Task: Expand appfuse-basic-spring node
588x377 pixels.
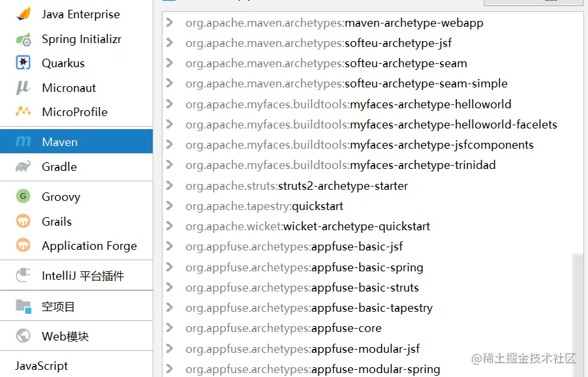Action: [x=170, y=267]
